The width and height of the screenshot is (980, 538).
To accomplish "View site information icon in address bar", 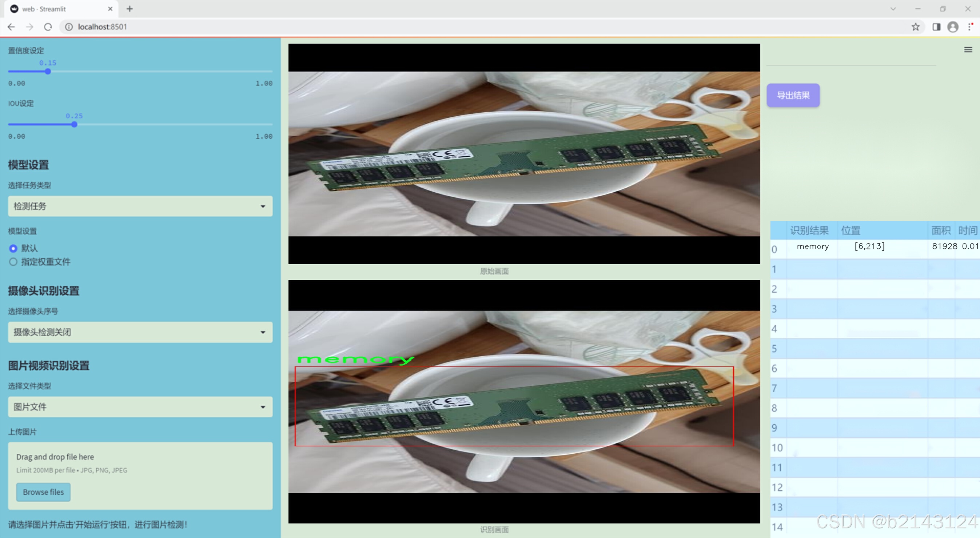I will pos(69,27).
